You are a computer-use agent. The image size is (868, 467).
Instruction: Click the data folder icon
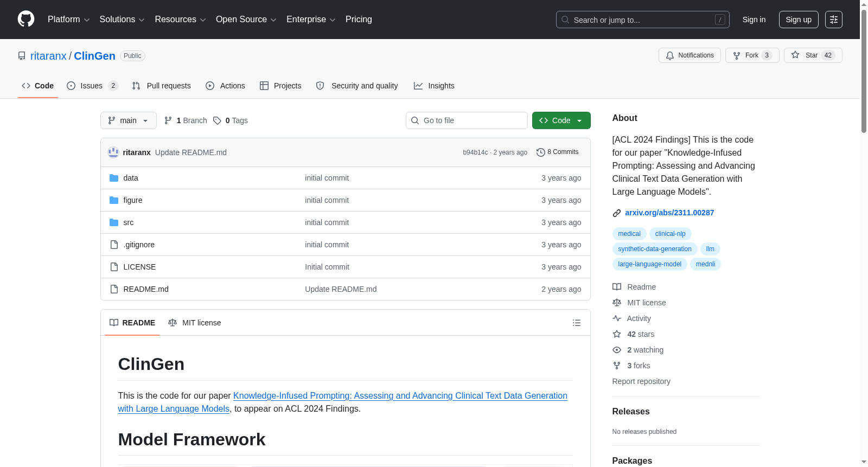(x=114, y=178)
